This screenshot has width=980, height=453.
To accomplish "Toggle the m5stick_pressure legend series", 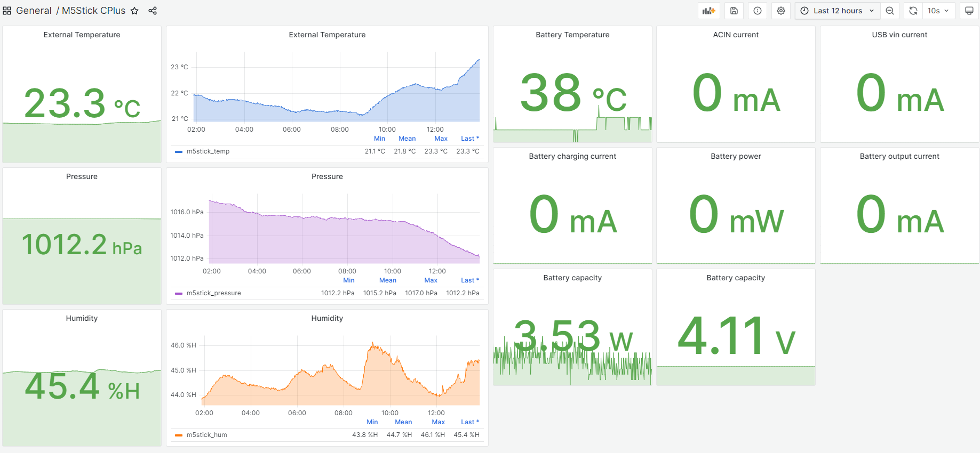I will [213, 293].
